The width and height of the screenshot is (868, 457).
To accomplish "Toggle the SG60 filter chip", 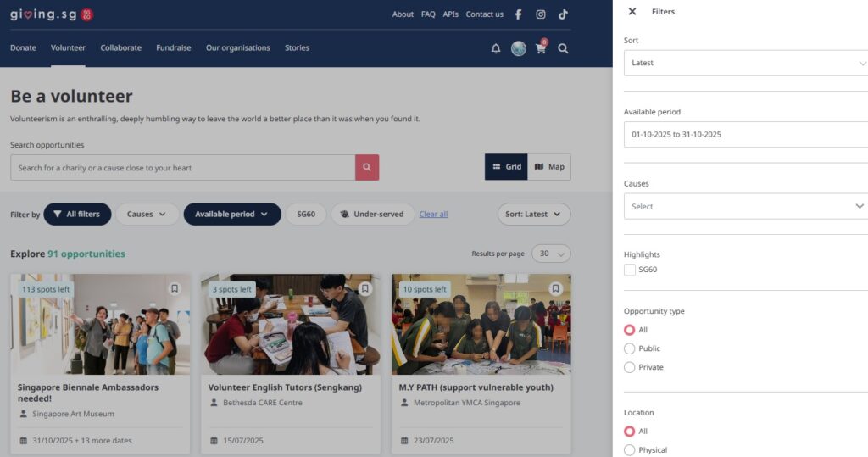I will (x=306, y=215).
